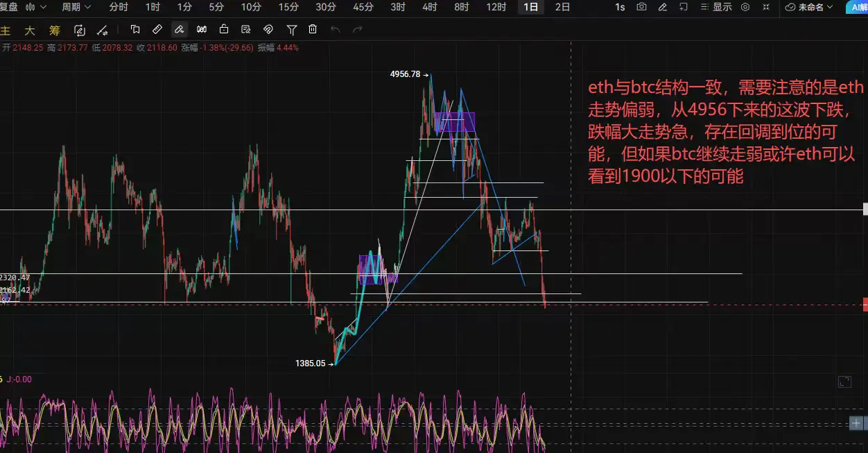Open the candlestick chart type selector
The image size is (868, 453).
click(31, 7)
